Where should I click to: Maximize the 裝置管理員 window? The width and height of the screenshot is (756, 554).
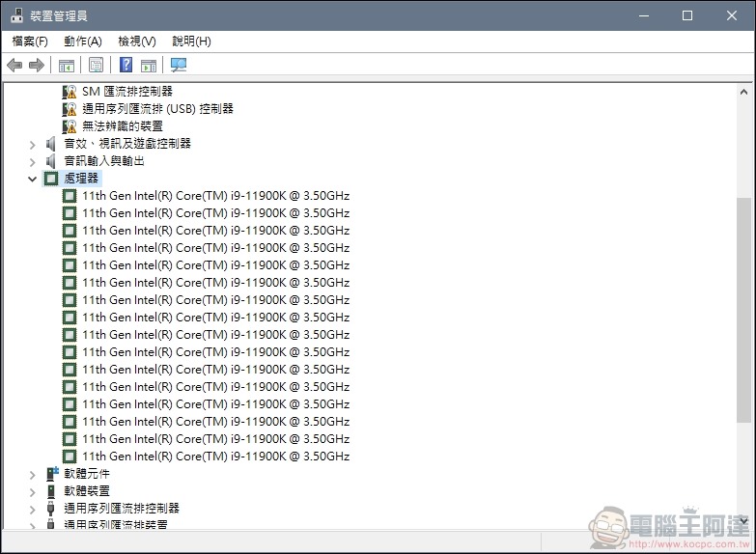click(687, 15)
